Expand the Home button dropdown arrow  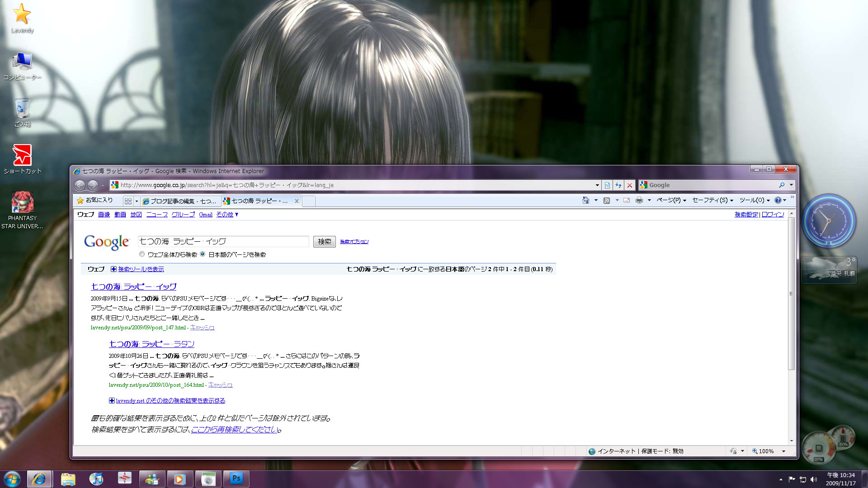coord(596,200)
